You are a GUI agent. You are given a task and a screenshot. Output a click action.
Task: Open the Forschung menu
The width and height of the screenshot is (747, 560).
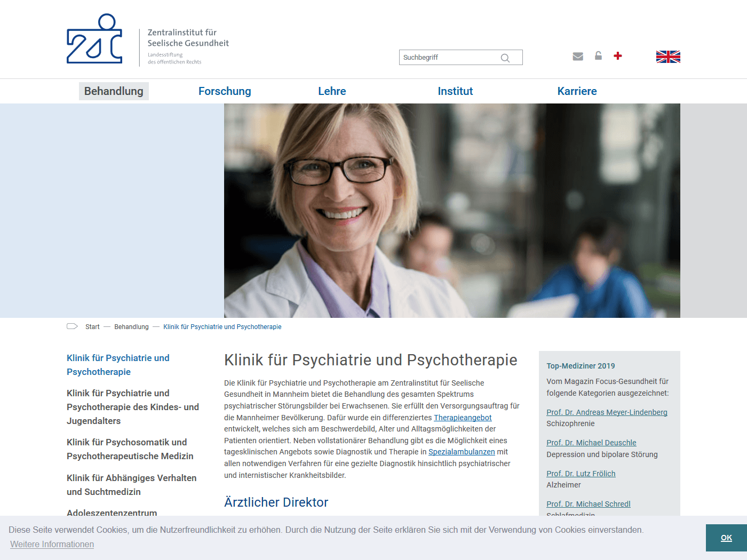[x=225, y=91]
